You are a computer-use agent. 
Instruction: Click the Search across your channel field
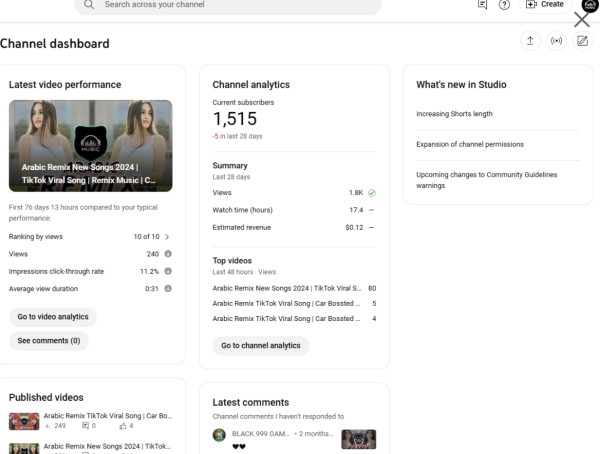(x=230, y=5)
